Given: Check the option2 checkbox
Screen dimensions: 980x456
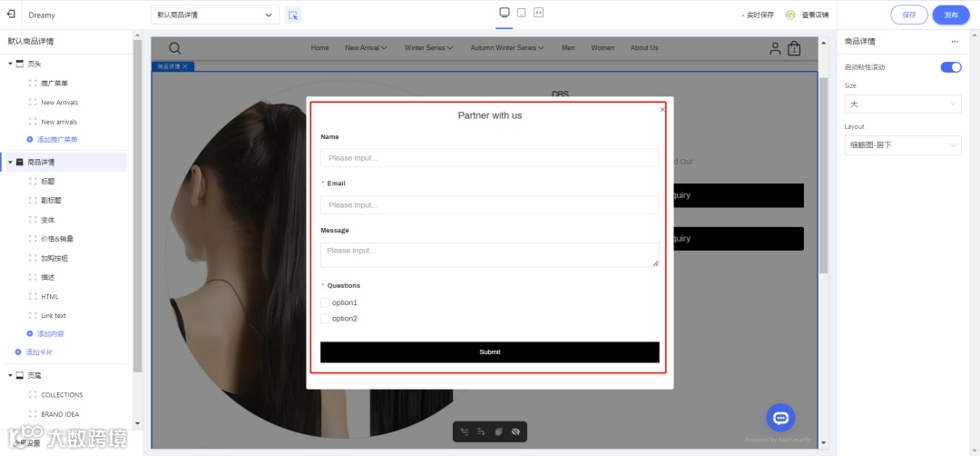Looking at the screenshot, I should click(x=324, y=319).
